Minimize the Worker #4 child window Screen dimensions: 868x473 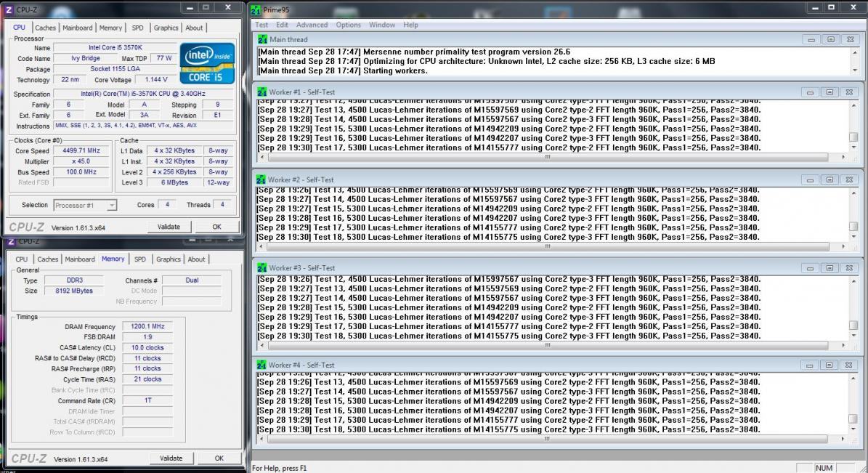809,365
